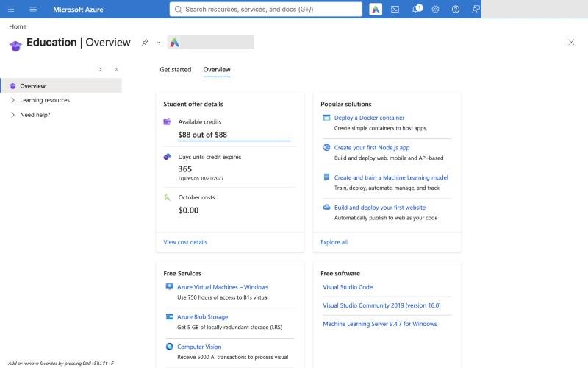Open Machine Learning Server 9.4.7 link

click(380, 324)
